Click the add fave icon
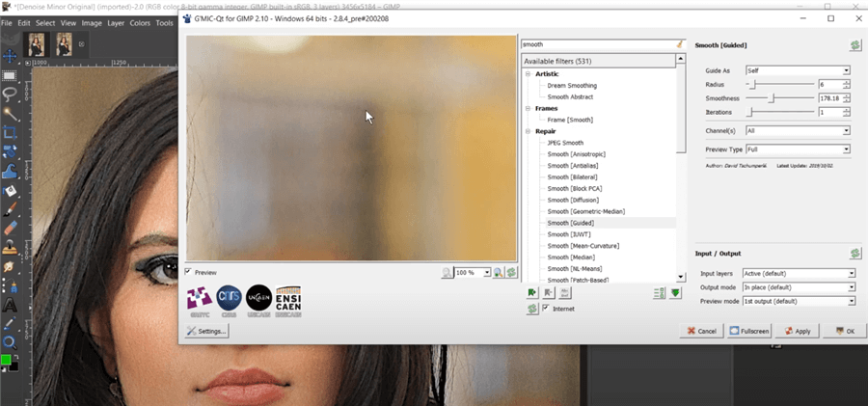The image size is (868, 406). click(532, 293)
